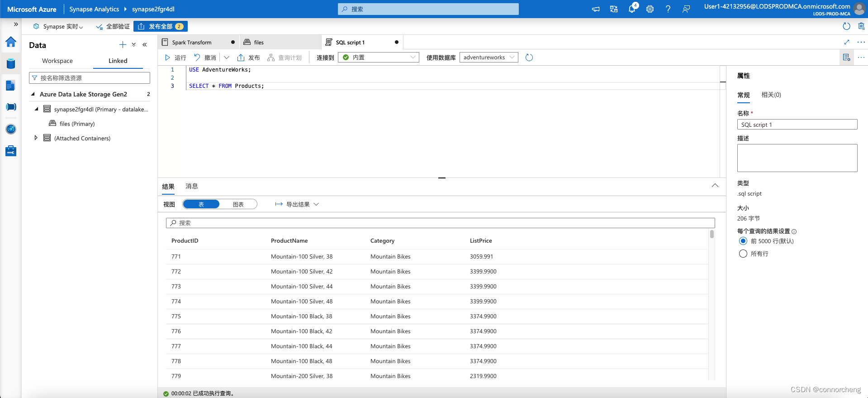Screen dimensions: 868x398
Task: Toggle the properties pane icon
Action: [847, 58]
